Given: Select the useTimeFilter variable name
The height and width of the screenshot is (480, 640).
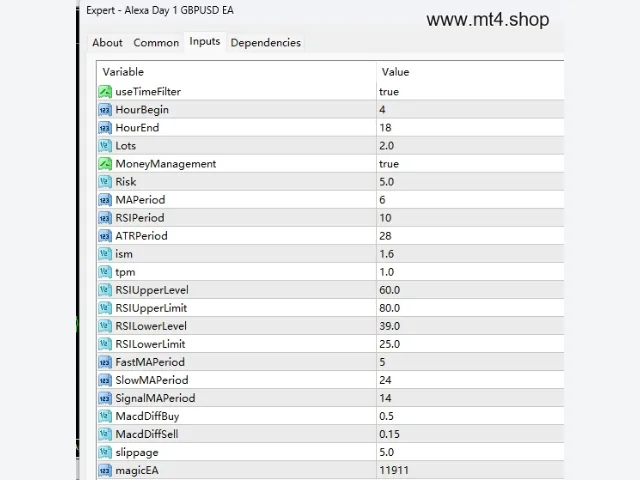Looking at the screenshot, I should 148,92.
